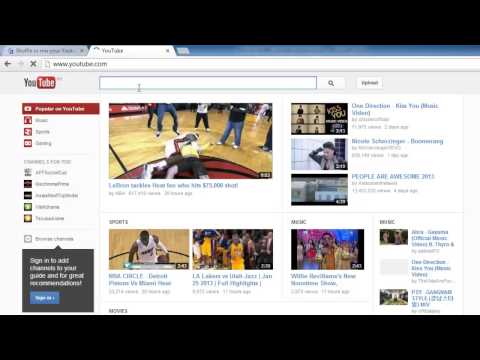The image size is (480, 360).
Task: Switch to the first browser tab
Action: click(x=44, y=51)
